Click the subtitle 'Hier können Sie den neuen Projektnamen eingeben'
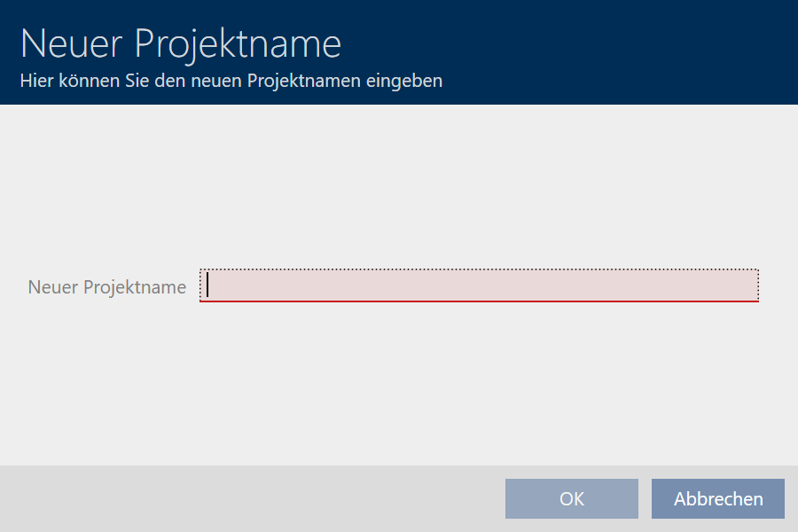798x532 pixels. pos(231,82)
